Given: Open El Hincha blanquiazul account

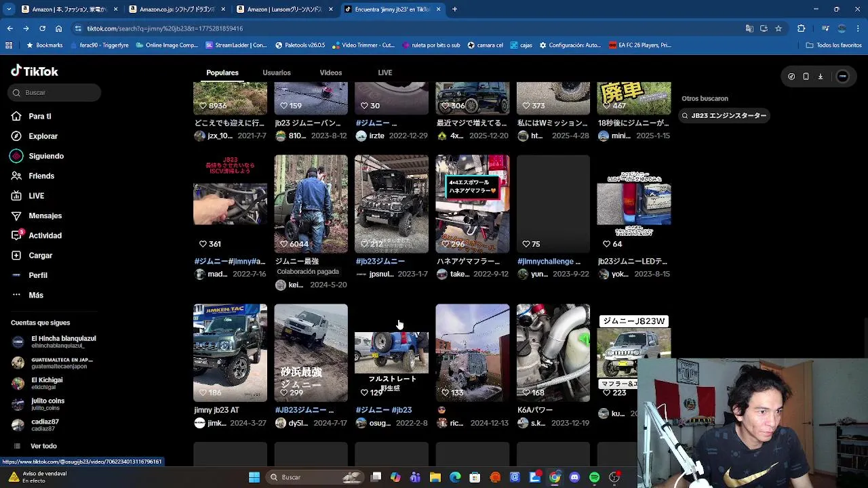Looking at the screenshot, I should [54, 342].
